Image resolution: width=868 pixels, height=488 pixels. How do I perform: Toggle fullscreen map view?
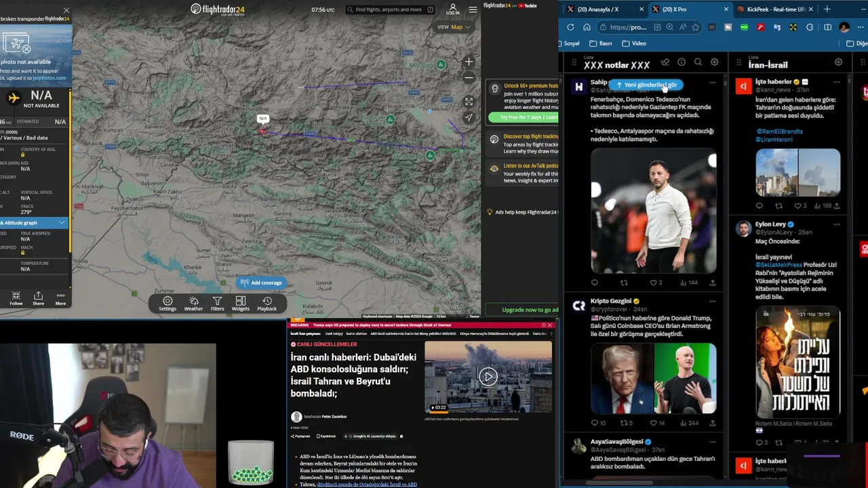click(x=469, y=102)
